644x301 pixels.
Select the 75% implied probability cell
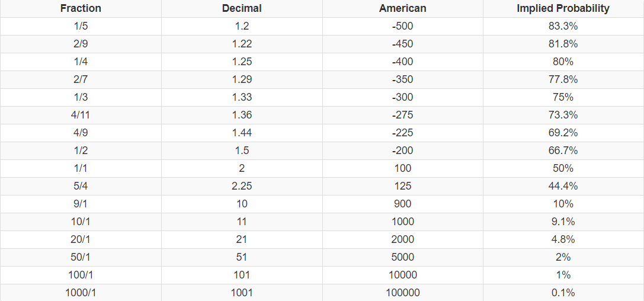(x=563, y=97)
